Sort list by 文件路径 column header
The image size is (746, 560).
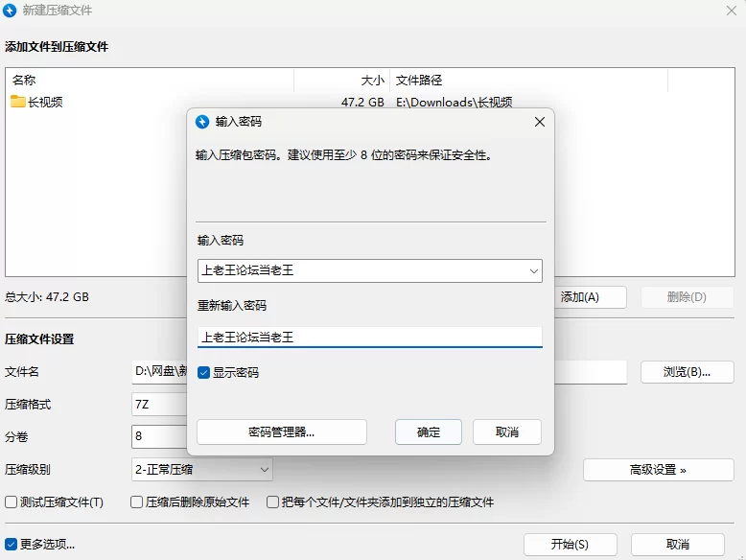[x=528, y=80]
